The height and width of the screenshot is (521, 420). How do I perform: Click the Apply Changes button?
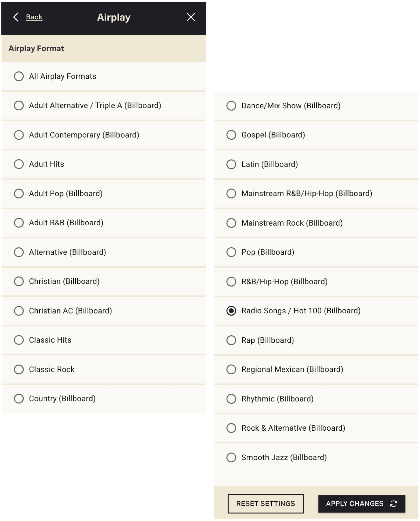361,503
